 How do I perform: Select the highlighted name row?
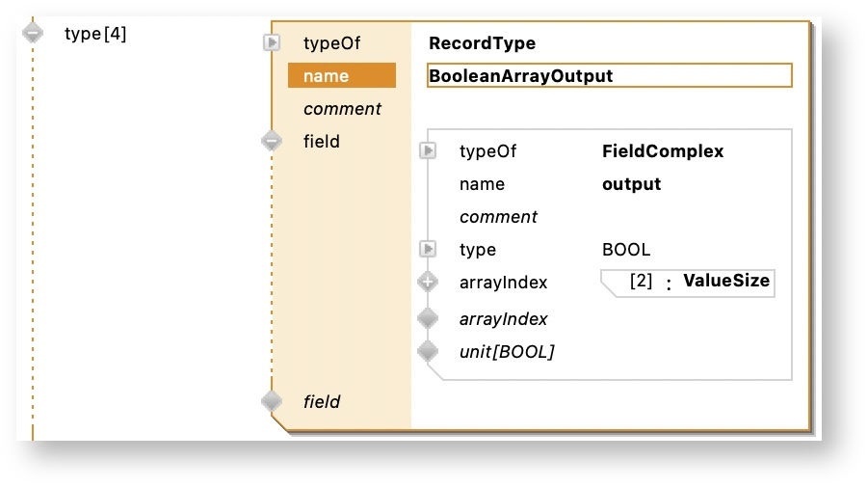pos(341,76)
